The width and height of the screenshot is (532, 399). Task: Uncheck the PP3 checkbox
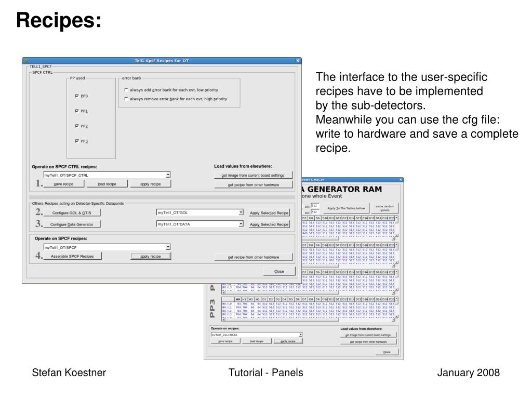point(77,141)
